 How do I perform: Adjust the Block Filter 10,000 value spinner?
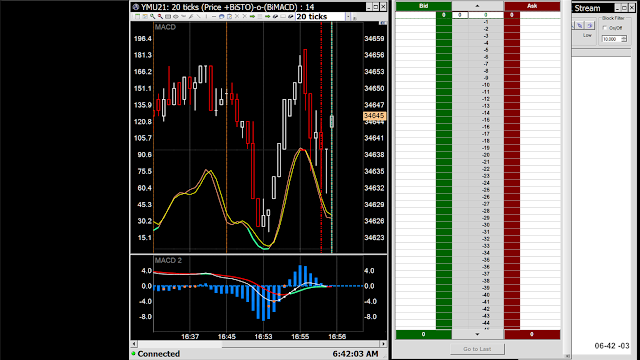point(624,39)
